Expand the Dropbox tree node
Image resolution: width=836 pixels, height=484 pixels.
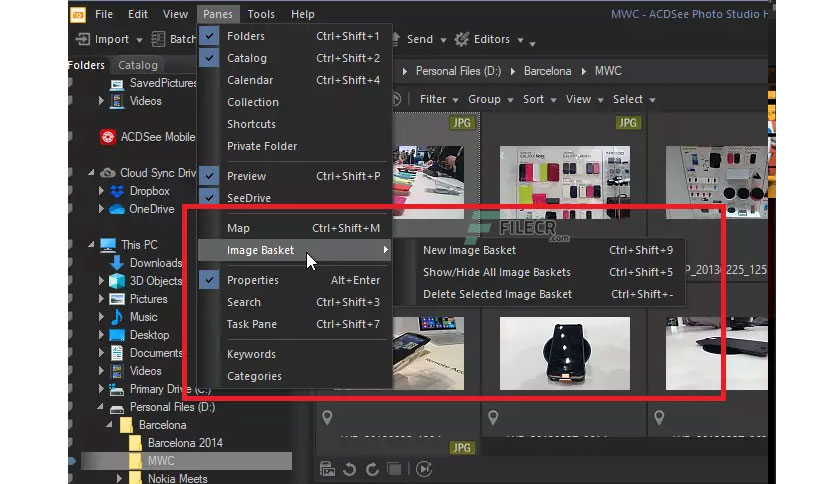101,190
